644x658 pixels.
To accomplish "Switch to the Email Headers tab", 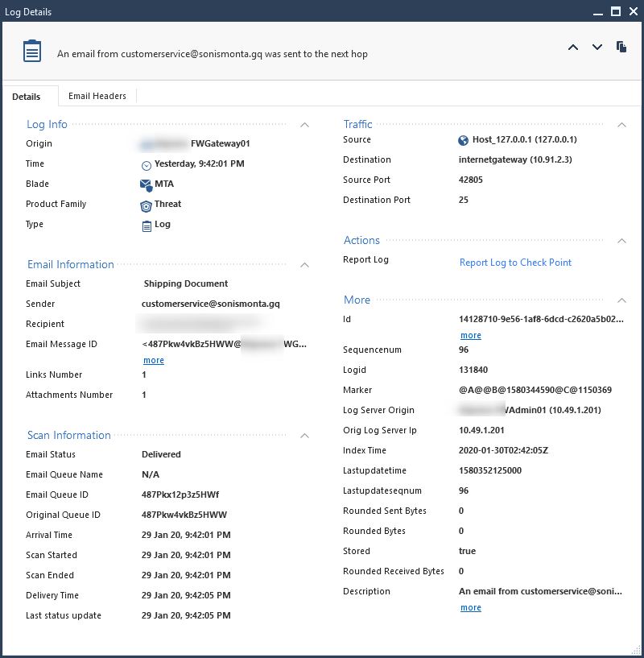I will (97, 96).
